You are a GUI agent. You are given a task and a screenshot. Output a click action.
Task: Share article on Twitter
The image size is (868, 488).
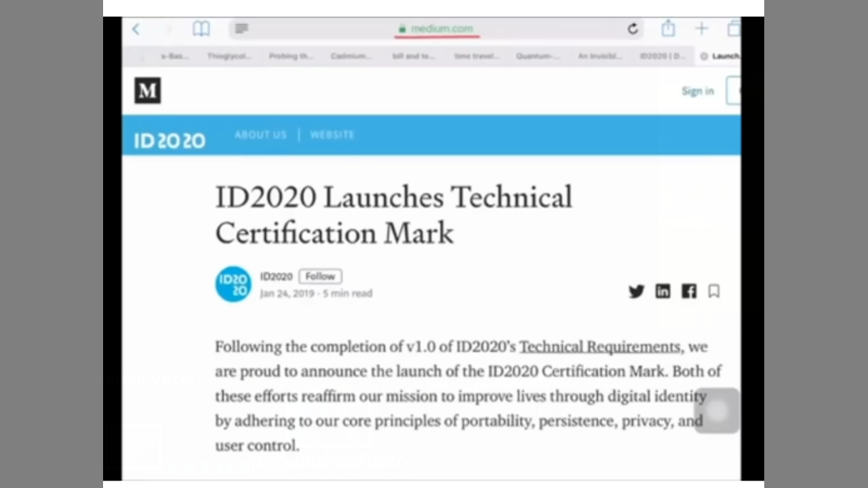636,291
